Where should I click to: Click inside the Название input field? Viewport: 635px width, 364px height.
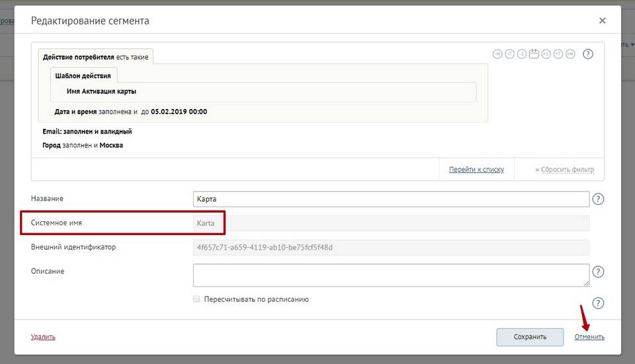tap(390, 199)
